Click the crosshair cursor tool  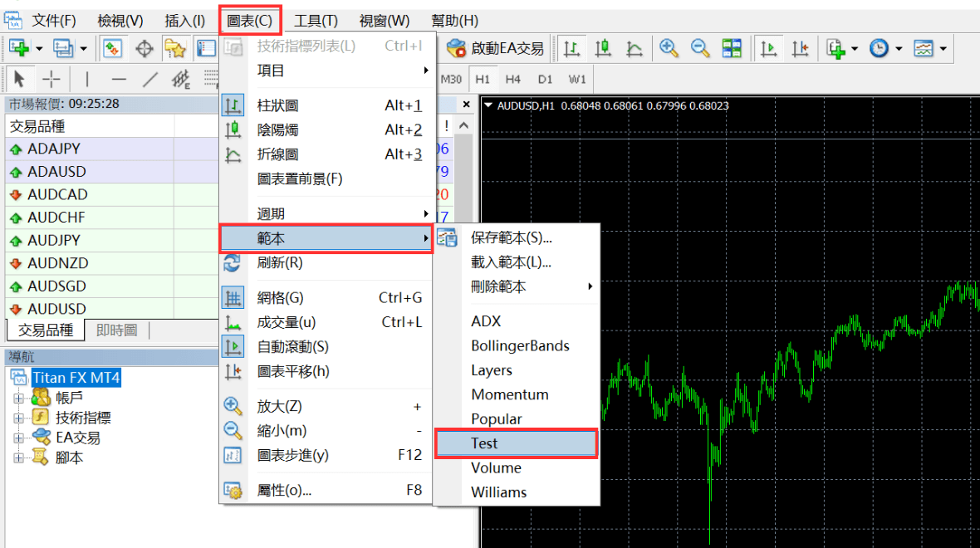[x=51, y=79]
